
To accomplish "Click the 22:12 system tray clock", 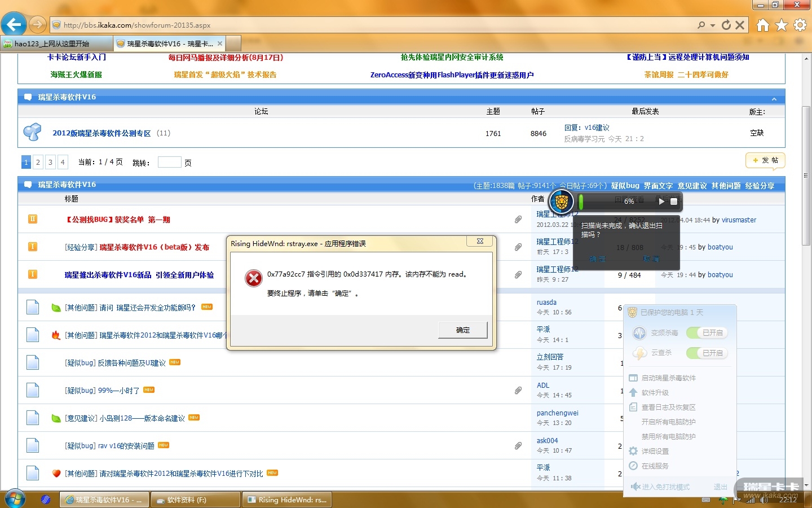I will click(788, 500).
